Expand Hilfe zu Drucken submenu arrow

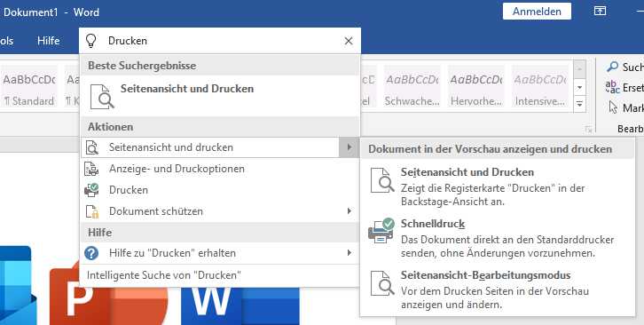349,252
